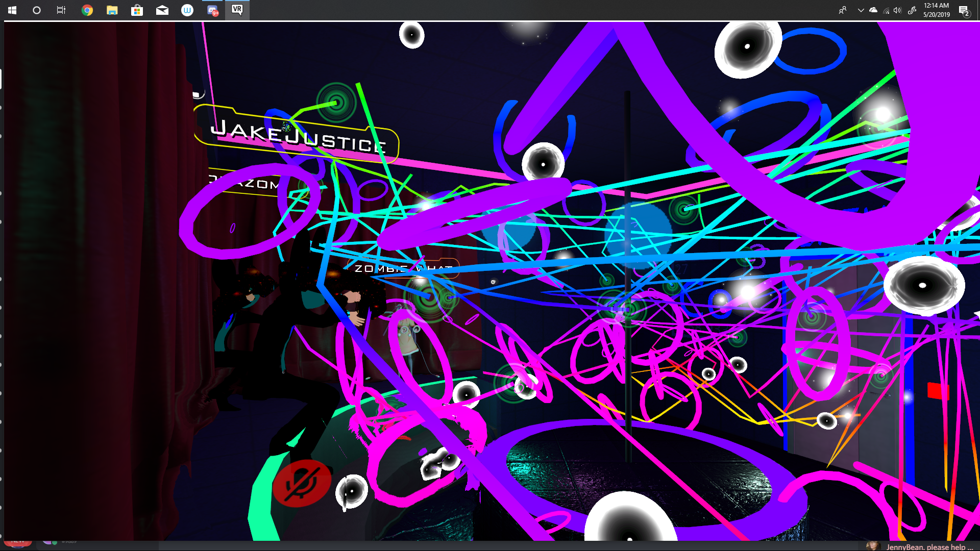Expand hidden system tray icons chevron
980x551 pixels.
pyautogui.click(x=861, y=10)
